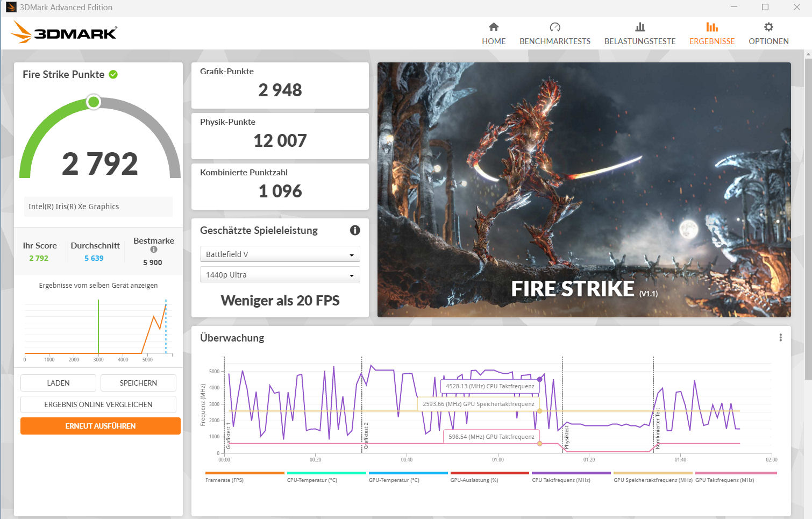Open the Battlefield V game dropdown
812x519 pixels.
tap(280, 254)
